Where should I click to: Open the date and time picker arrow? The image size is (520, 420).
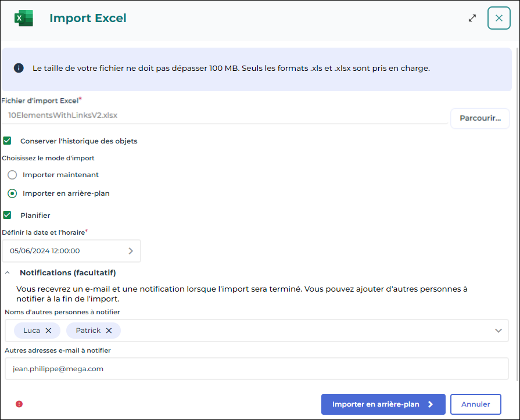(131, 251)
